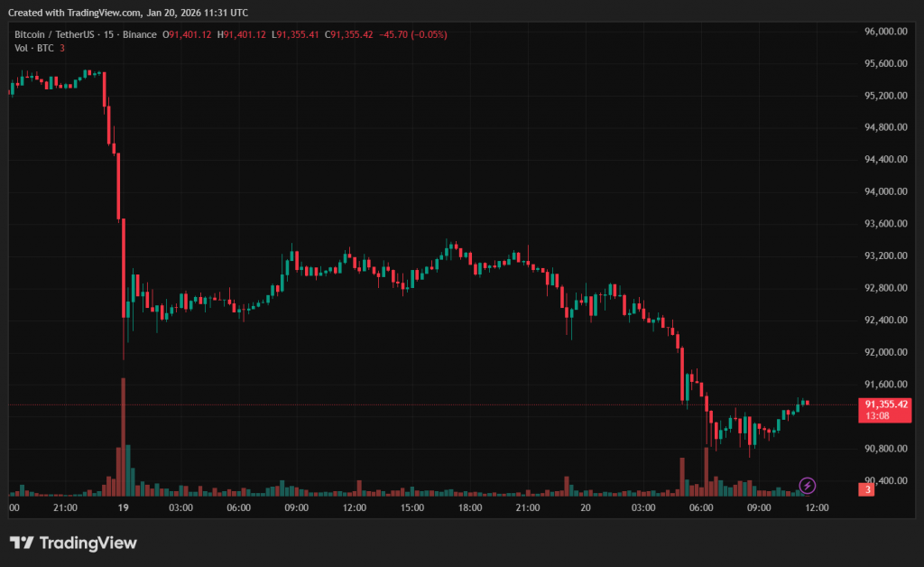Click the TradingView logo at the bottom left

pos(73,543)
